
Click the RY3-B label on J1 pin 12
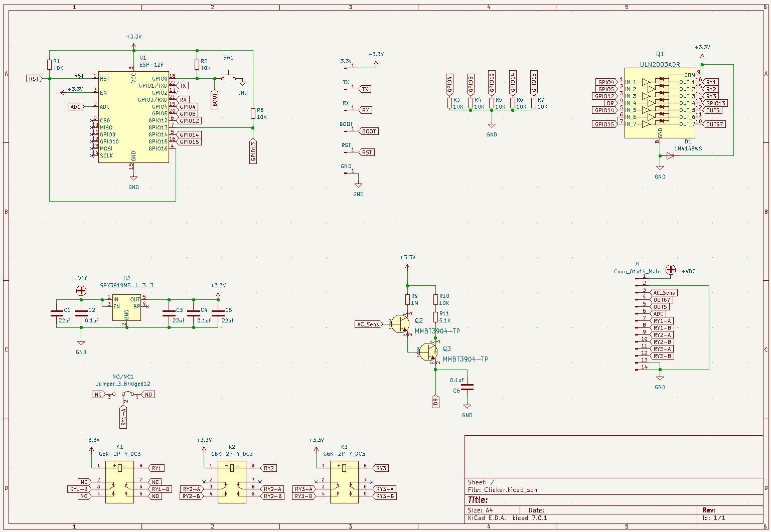pyautogui.click(x=662, y=356)
